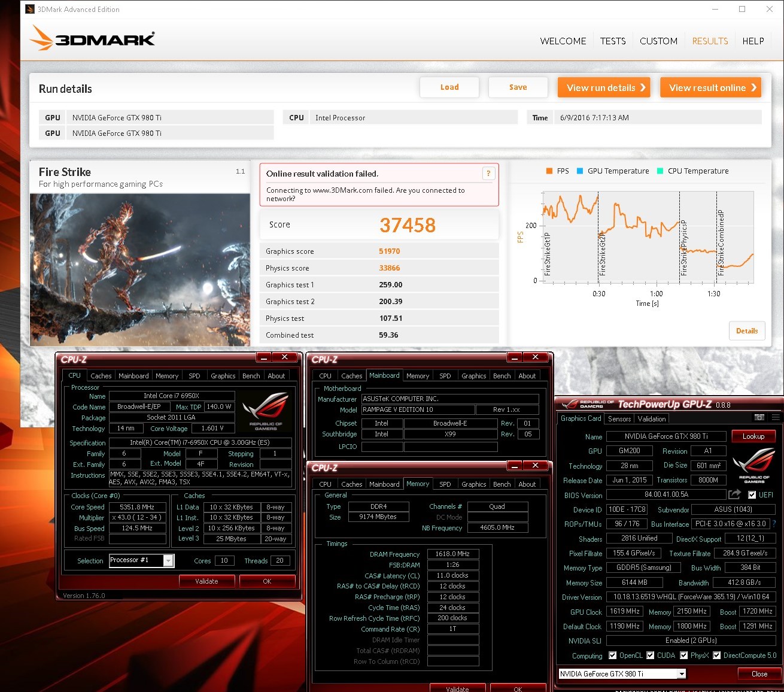Toggle the PhysX checkbox
The image size is (784, 692).
pyautogui.click(x=683, y=655)
